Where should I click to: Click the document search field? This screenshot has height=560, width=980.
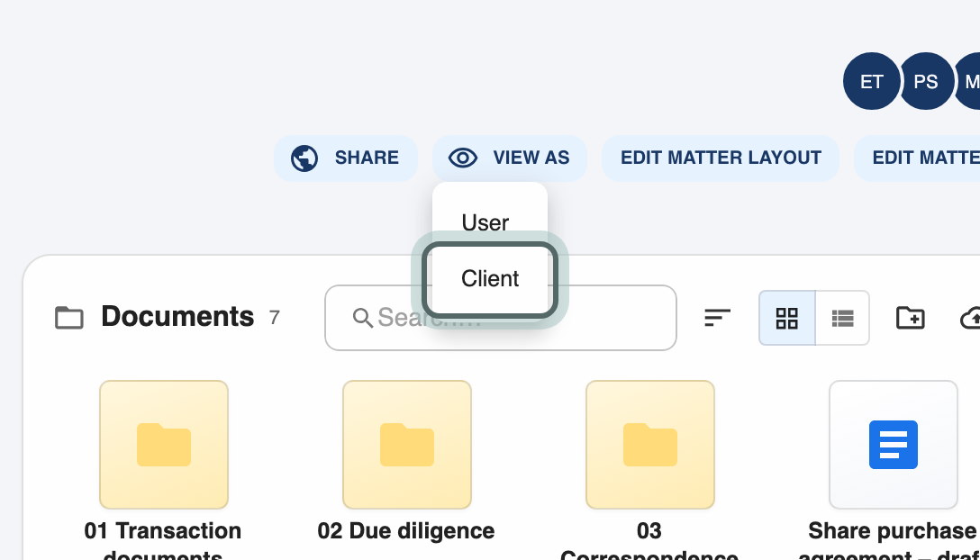coord(501,318)
